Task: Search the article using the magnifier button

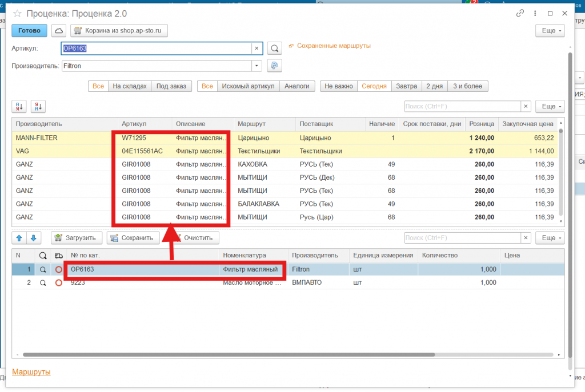Action: [275, 49]
